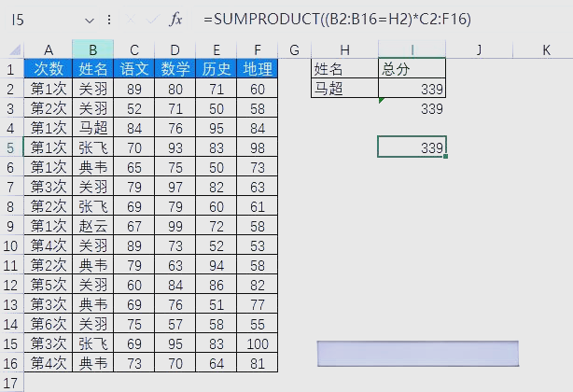
Task: Click the 历史 header cell
Action: coord(217,69)
